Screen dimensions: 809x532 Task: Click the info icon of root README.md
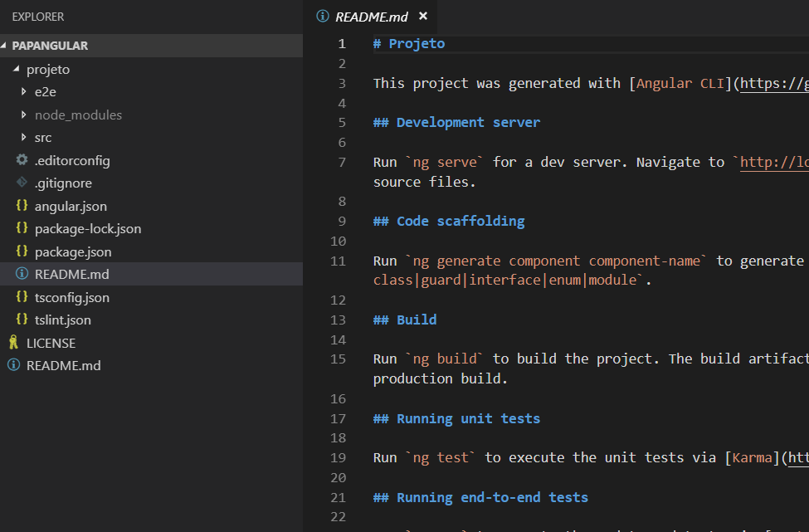[13, 365]
